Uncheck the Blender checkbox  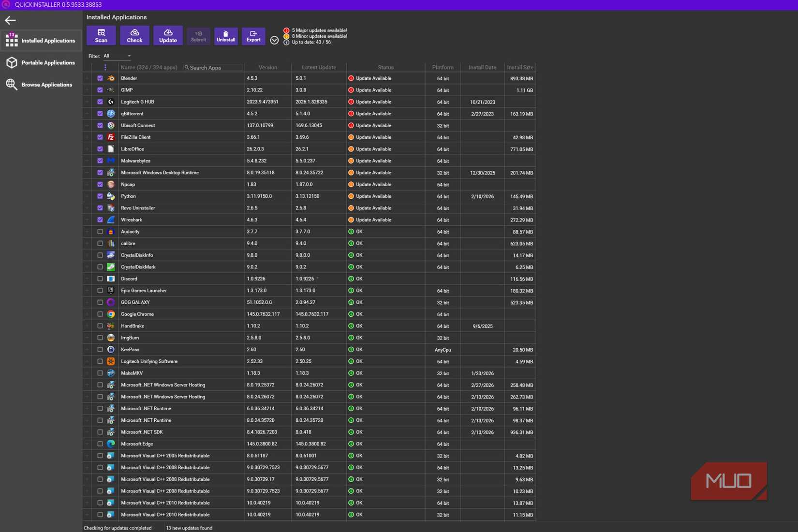coord(100,78)
